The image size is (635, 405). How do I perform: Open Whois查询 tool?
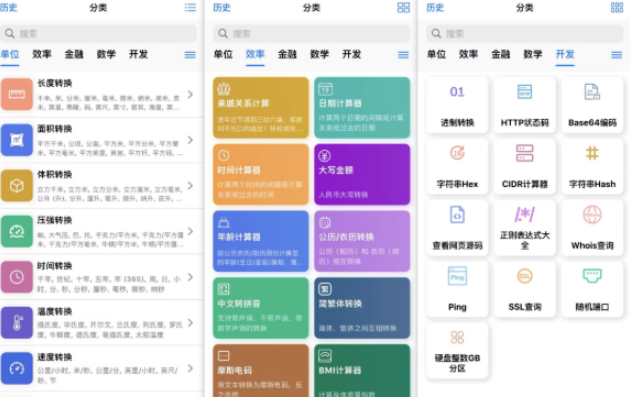point(592,228)
